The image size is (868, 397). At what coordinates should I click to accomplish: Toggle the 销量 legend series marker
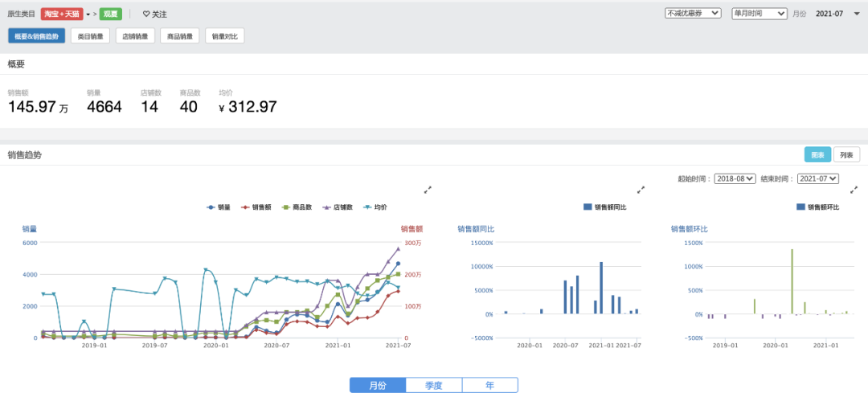211,207
